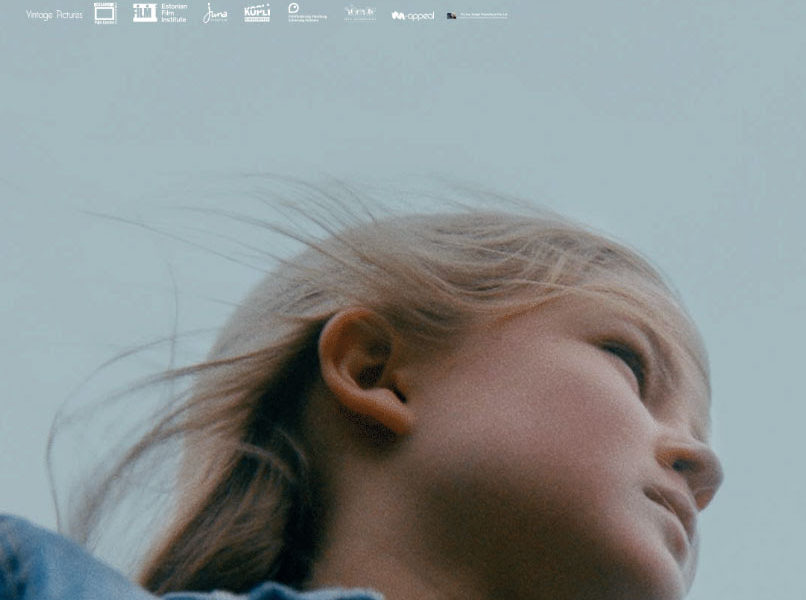Click the girl's eye

[x=624, y=358]
